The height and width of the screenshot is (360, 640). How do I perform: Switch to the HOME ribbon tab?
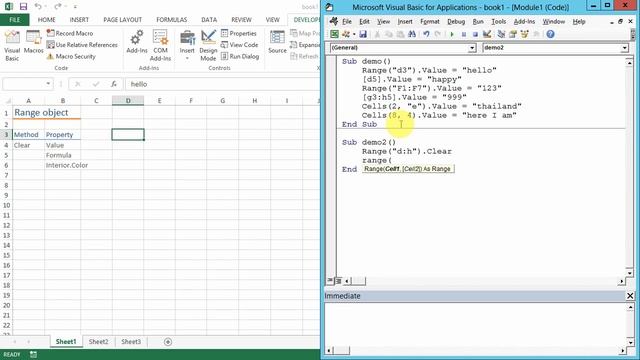[47, 20]
